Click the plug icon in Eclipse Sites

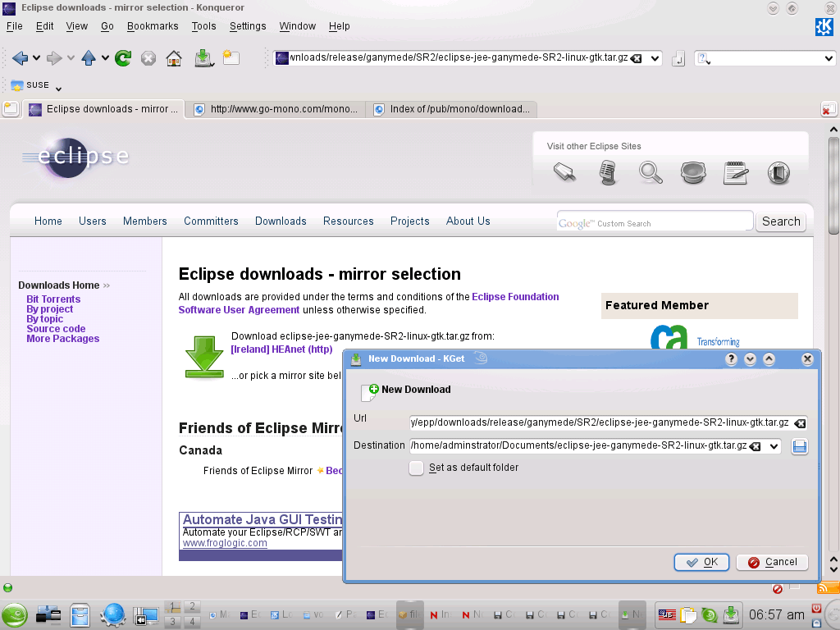(x=564, y=172)
